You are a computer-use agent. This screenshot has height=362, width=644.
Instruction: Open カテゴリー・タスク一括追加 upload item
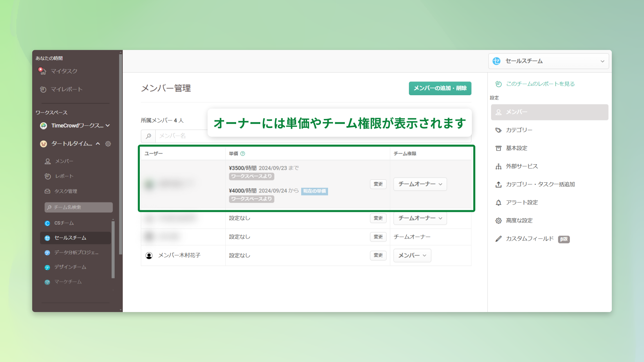coord(540,184)
